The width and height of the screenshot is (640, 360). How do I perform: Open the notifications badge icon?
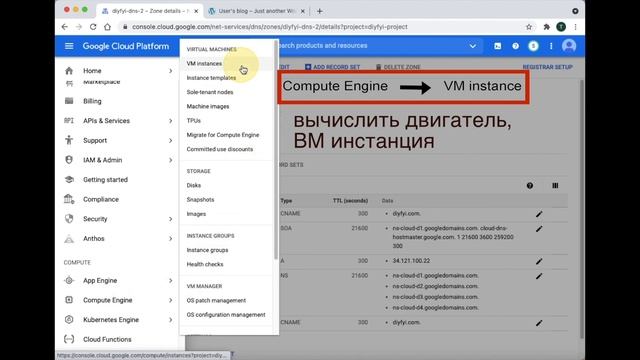[x=533, y=46]
